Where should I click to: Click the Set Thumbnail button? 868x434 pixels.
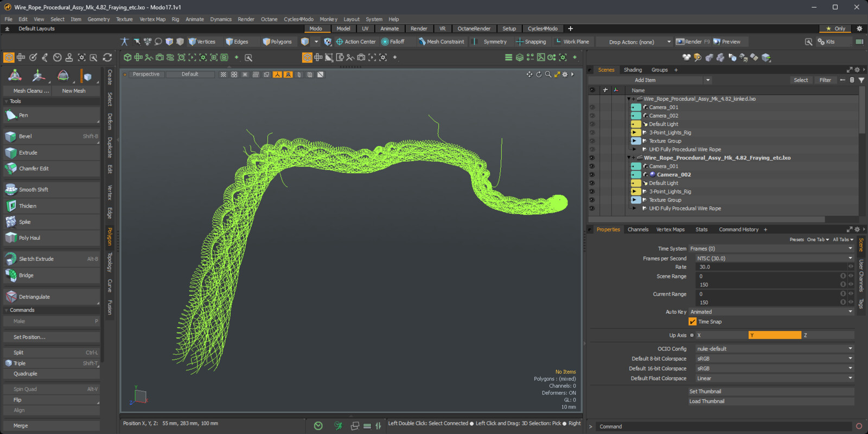(771, 392)
